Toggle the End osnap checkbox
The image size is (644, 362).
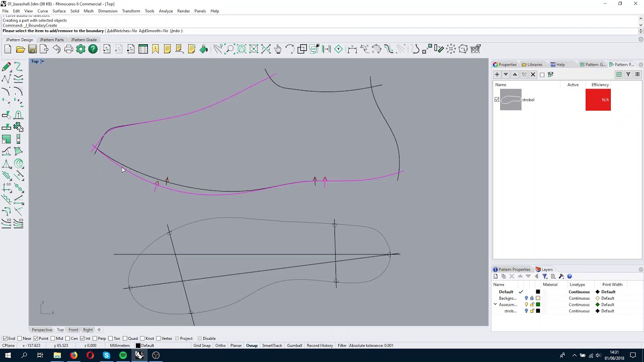tap(5, 338)
